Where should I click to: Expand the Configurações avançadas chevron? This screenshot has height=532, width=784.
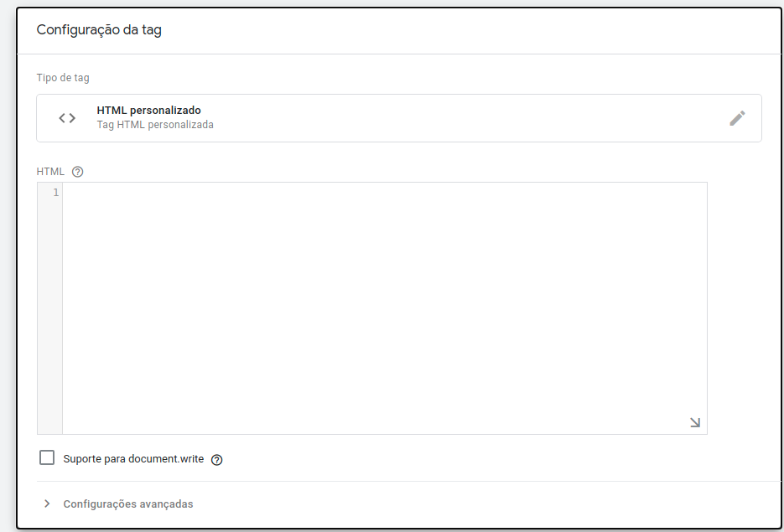(x=47, y=504)
